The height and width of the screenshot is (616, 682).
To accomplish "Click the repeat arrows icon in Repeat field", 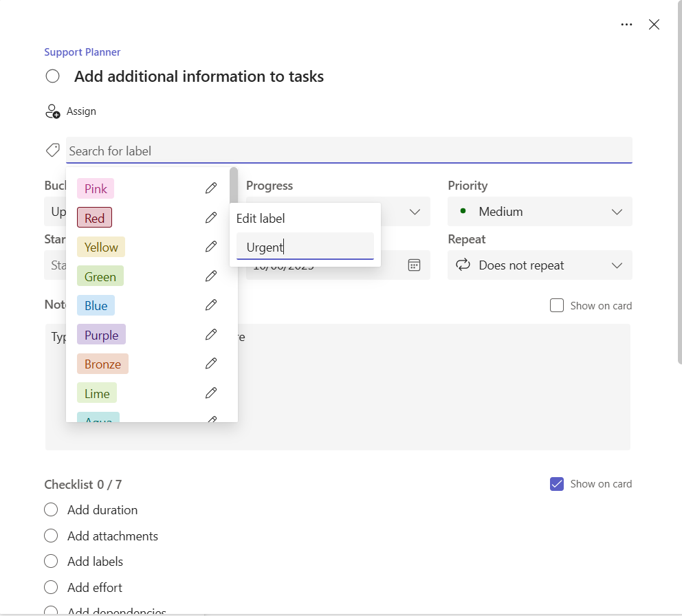I will tap(463, 265).
